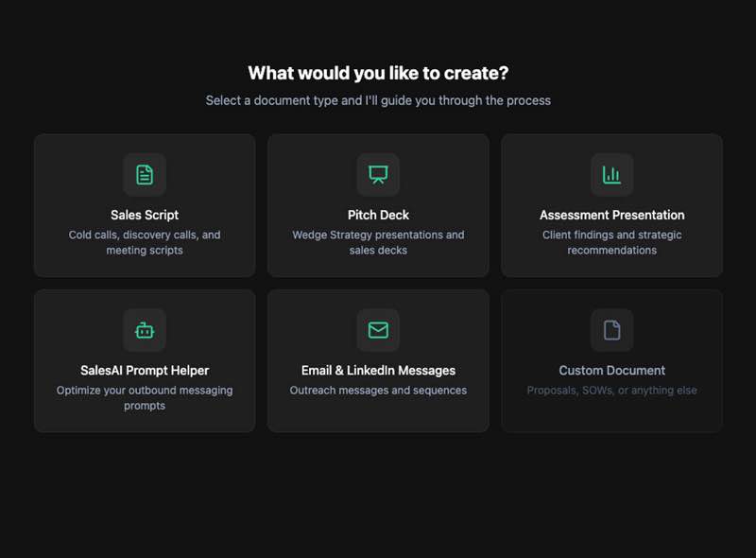Select the Sales Script title
This screenshot has width=756, height=558.
[x=145, y=215]
